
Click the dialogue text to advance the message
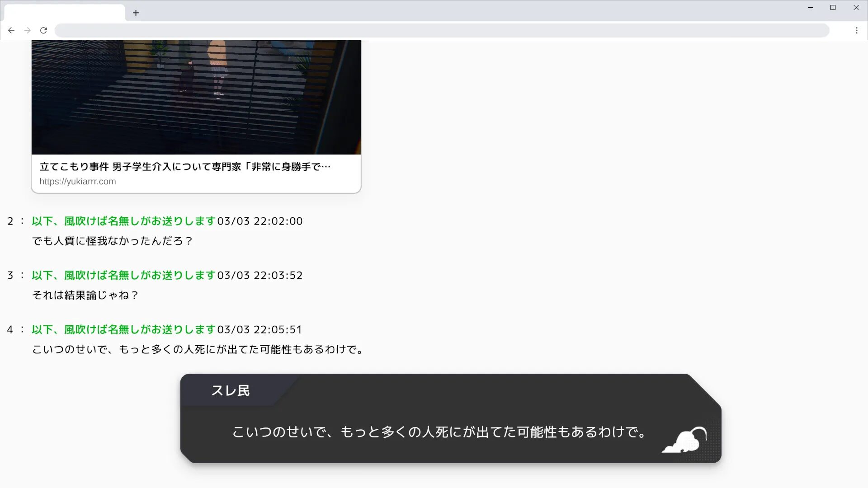439,432
